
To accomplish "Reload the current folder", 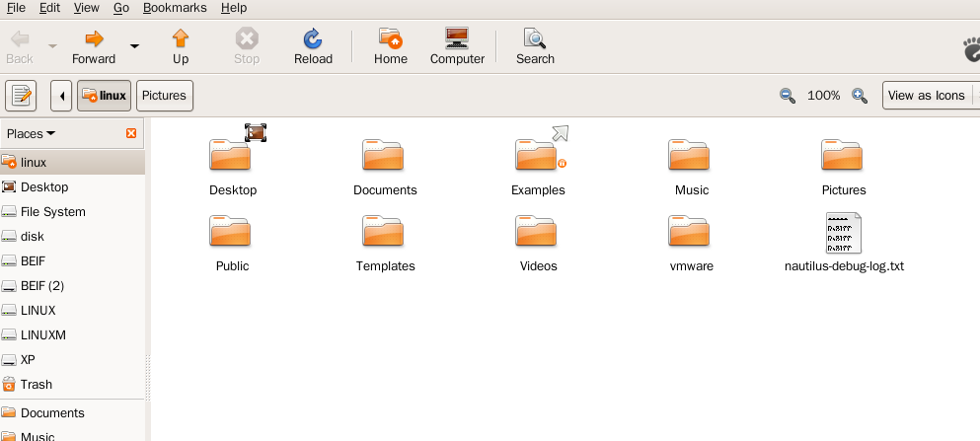I will pos(313,46).
